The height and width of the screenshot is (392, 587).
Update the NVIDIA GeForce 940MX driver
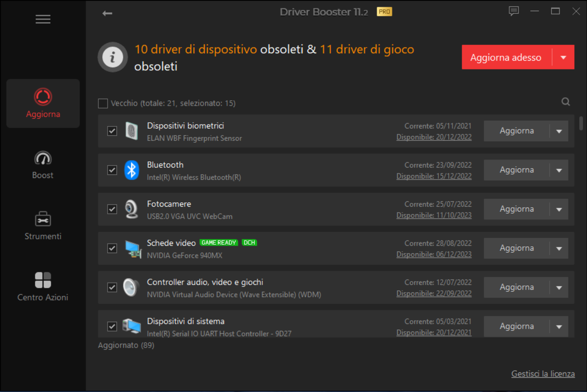point(517,248)
